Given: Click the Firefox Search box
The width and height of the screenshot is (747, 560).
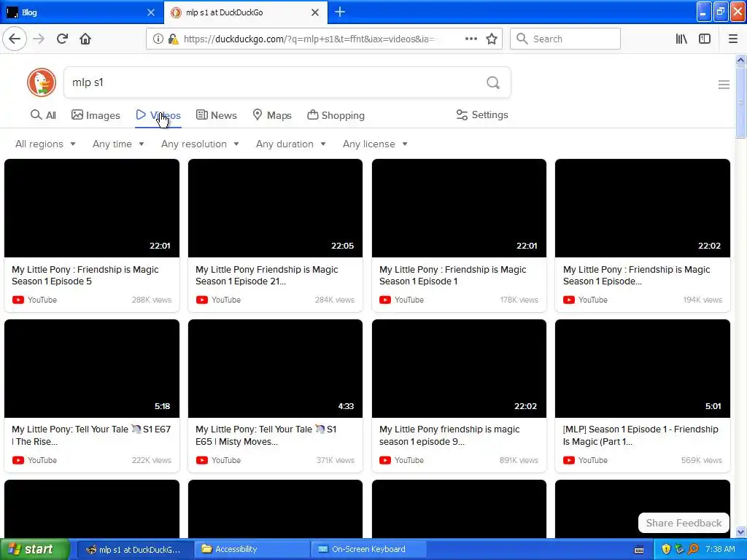Looking at the screenshot, I should pyautogui.click(x=565, y=39).
